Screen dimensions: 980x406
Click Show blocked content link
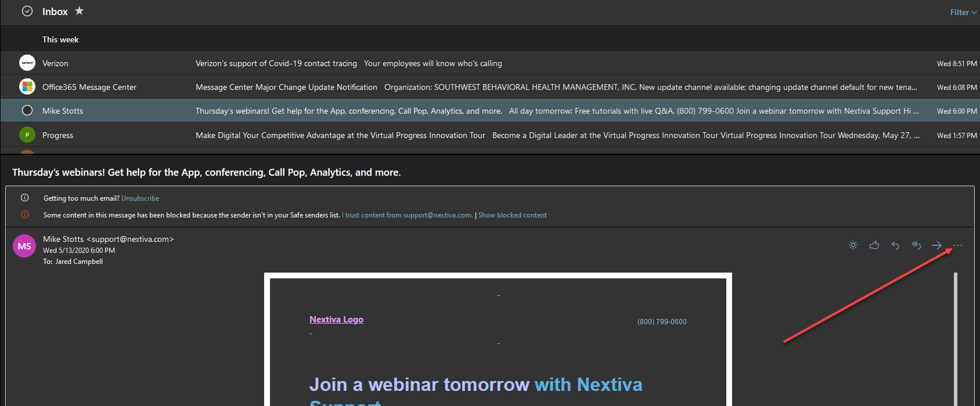513,215
